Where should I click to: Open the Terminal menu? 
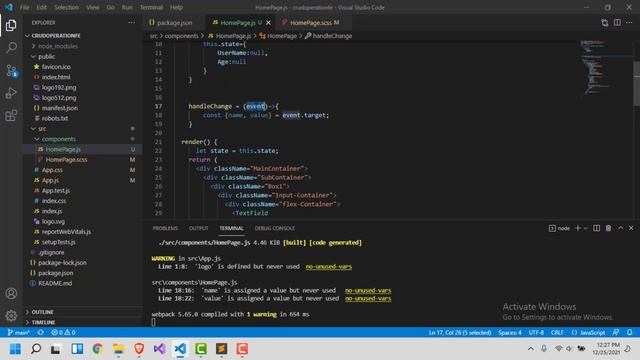pos(151,7)
